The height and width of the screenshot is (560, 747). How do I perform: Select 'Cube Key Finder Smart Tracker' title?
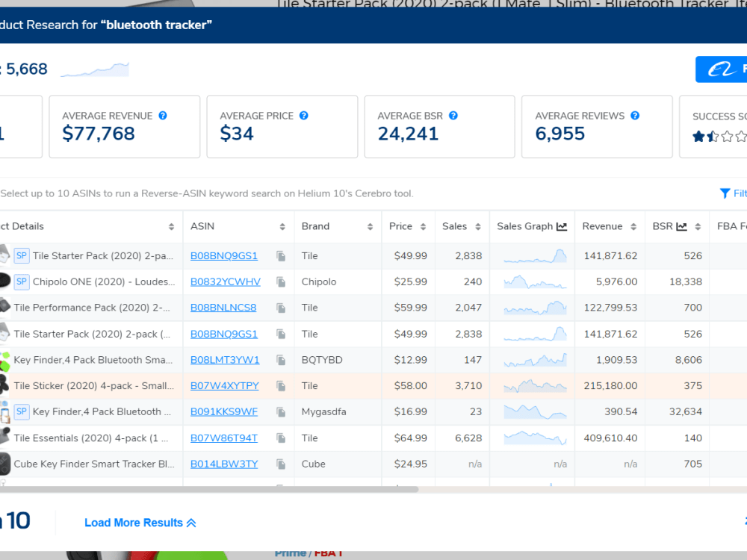pyautogui.click(x=94, y=464)
